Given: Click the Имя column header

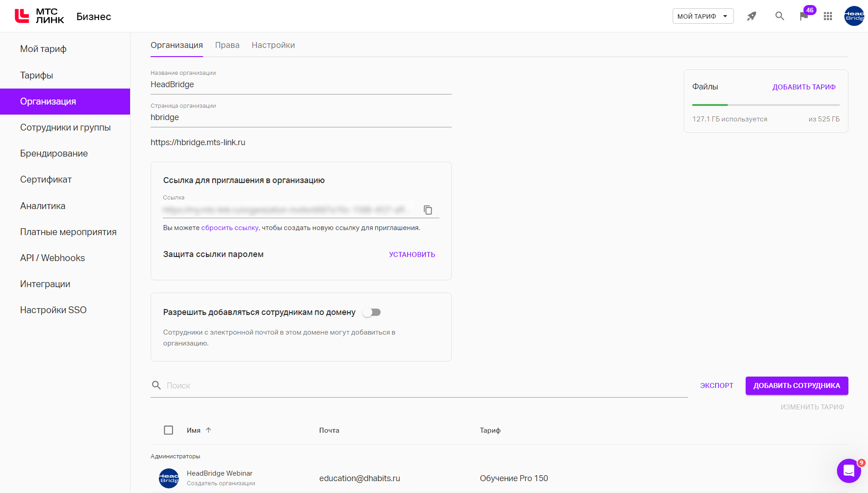Looking at the screenshot, I should (193, 430).
